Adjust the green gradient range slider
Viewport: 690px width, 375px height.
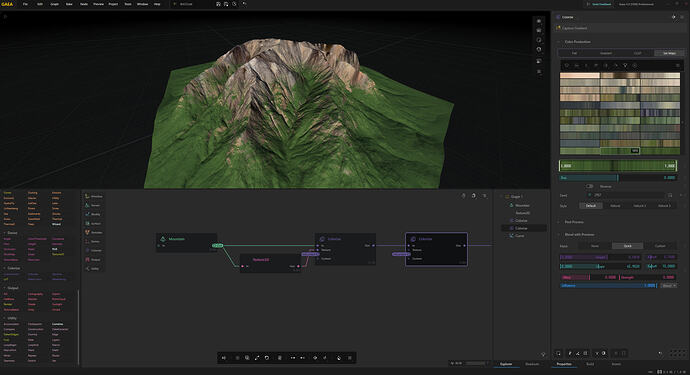[617, 166]
